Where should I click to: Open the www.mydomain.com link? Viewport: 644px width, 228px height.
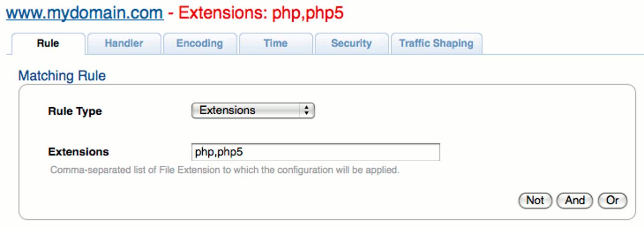point(84,13)
